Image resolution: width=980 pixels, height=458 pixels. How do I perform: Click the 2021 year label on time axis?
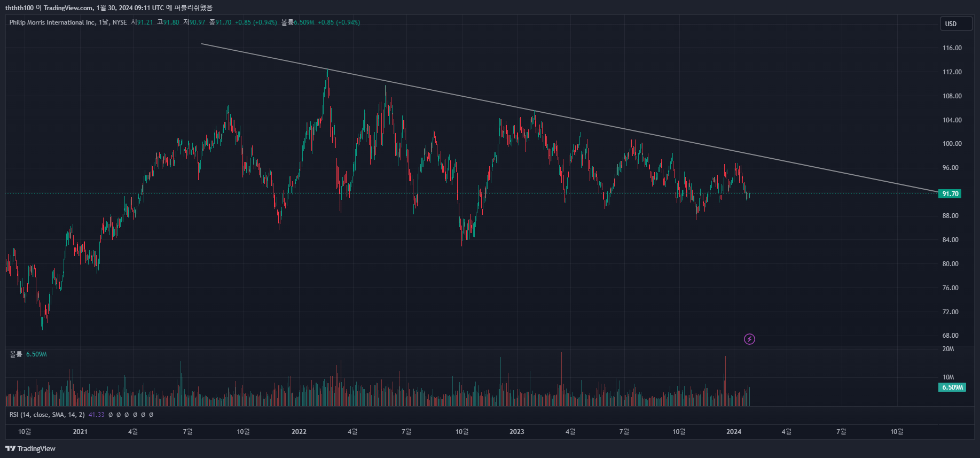pyautogui.click(x=80, y=432)
